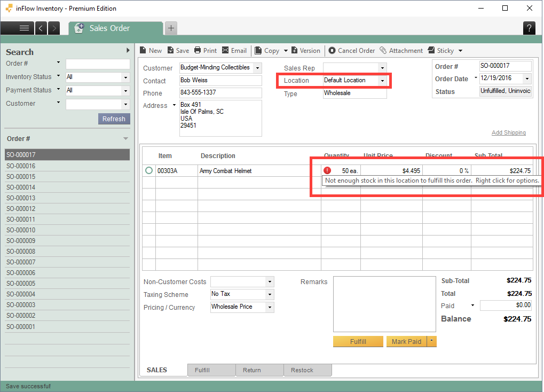
Task: Copy the sales order
Action: coord(267,51)
